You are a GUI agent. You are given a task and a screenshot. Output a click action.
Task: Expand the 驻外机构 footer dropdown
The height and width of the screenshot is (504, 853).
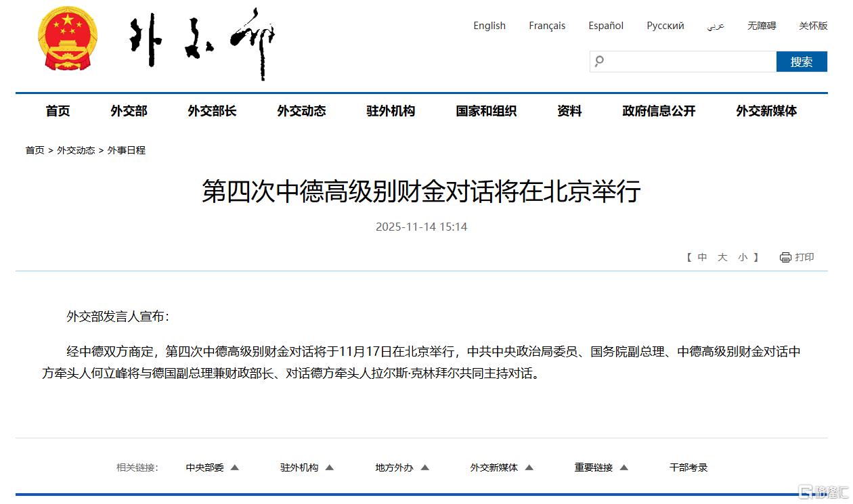point(307,467)
